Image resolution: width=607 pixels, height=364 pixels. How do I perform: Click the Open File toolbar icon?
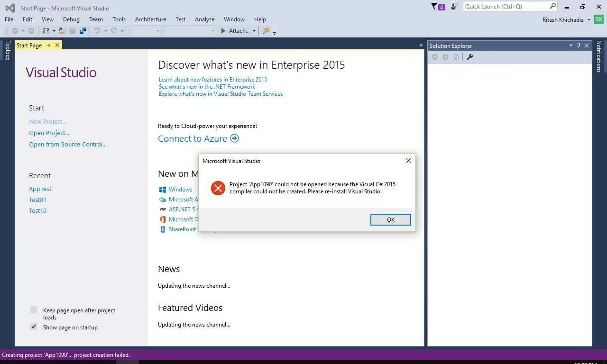(x=62, y=31)
